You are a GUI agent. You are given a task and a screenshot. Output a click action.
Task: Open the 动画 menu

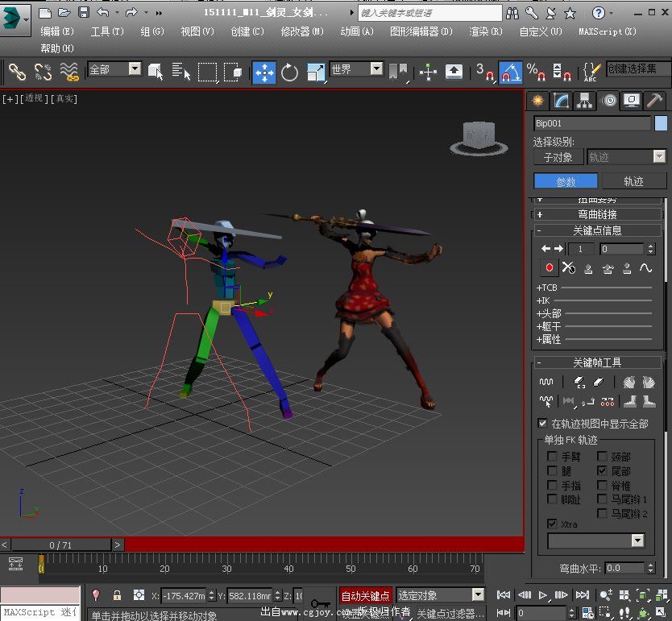[x=356, y=31]
